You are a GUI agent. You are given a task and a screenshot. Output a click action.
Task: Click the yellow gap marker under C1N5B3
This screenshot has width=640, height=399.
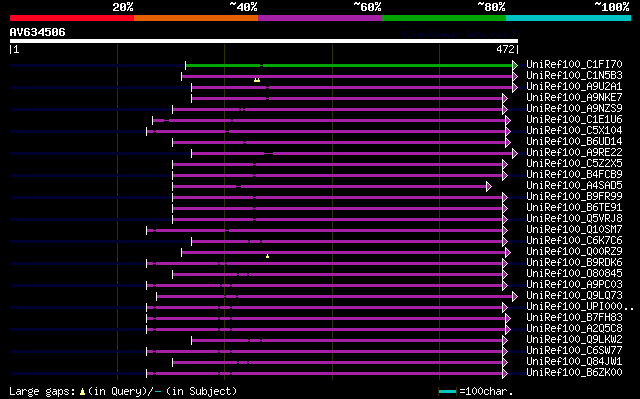coord(257,80)
